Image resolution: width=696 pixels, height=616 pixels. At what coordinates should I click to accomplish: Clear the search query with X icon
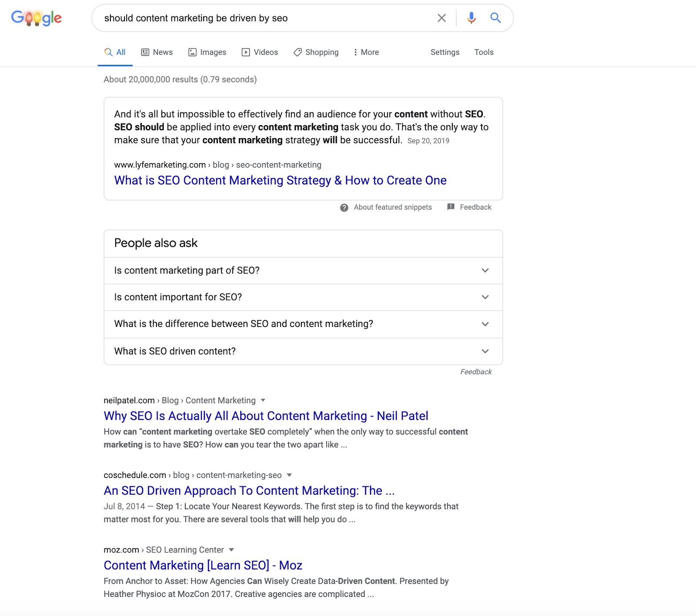pos(442,18)
